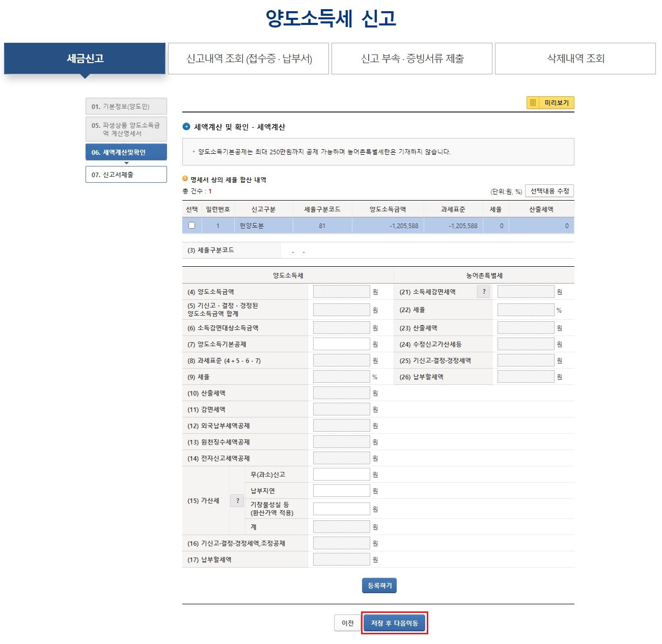Click the (23) 산출세액 field
Image resolution: width=662 pixels, height=644 pixels.
[x=526, y=328]
